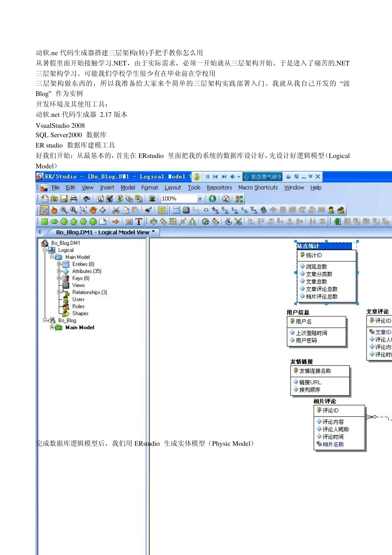Select the 站点统计 entity header

324,246
